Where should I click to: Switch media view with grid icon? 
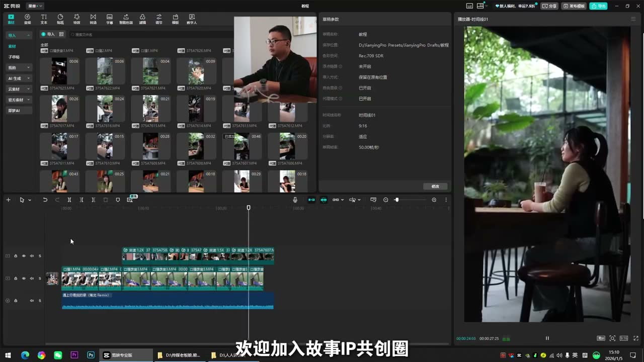point(61,34)
